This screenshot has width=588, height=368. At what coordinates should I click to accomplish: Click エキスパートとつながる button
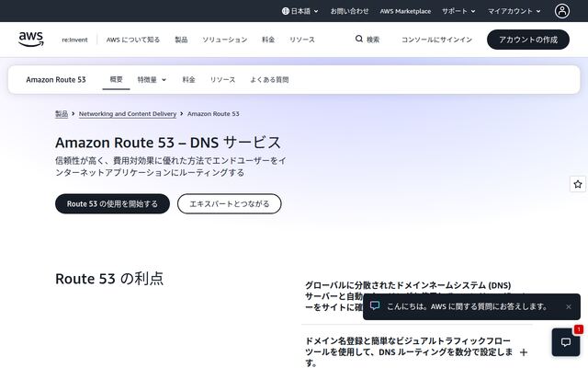(229, 204)
